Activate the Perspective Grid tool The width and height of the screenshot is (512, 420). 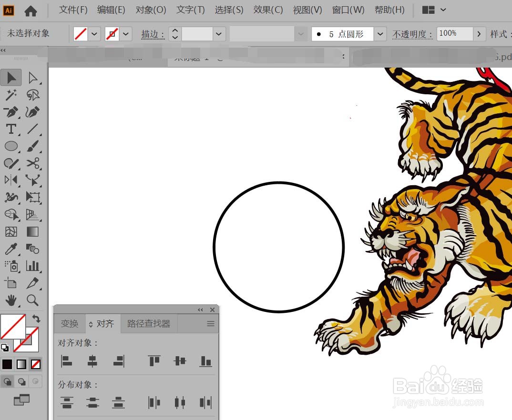point(32,214)
